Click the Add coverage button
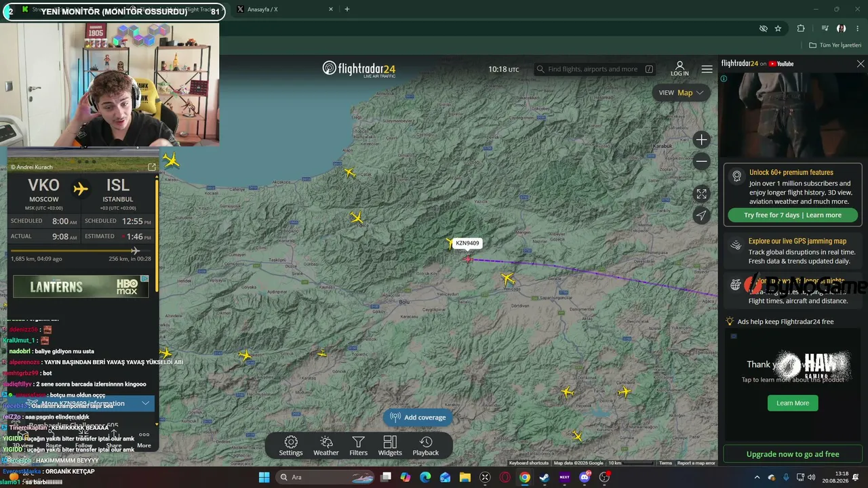The height and width of the screenshot is (488, 868). click(x=418, y=418)
